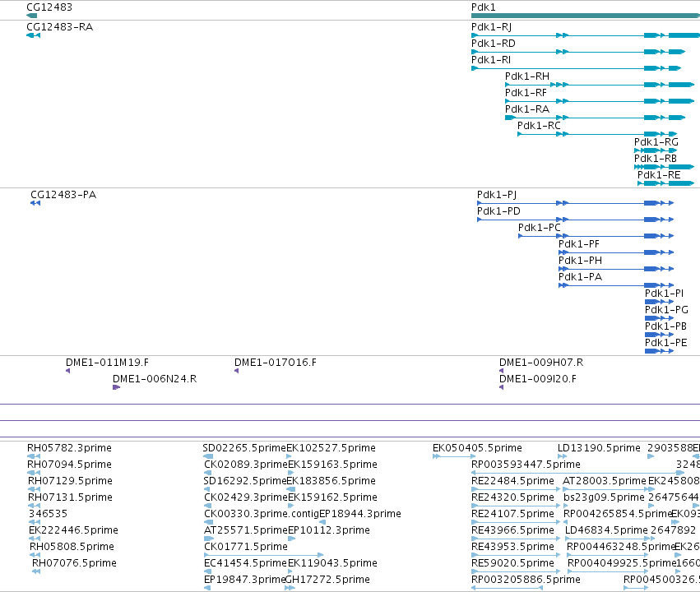Viewport: 700px width, 592px height.
Task: Select EST RP003593447.5prime
Action: pos(526,465)
